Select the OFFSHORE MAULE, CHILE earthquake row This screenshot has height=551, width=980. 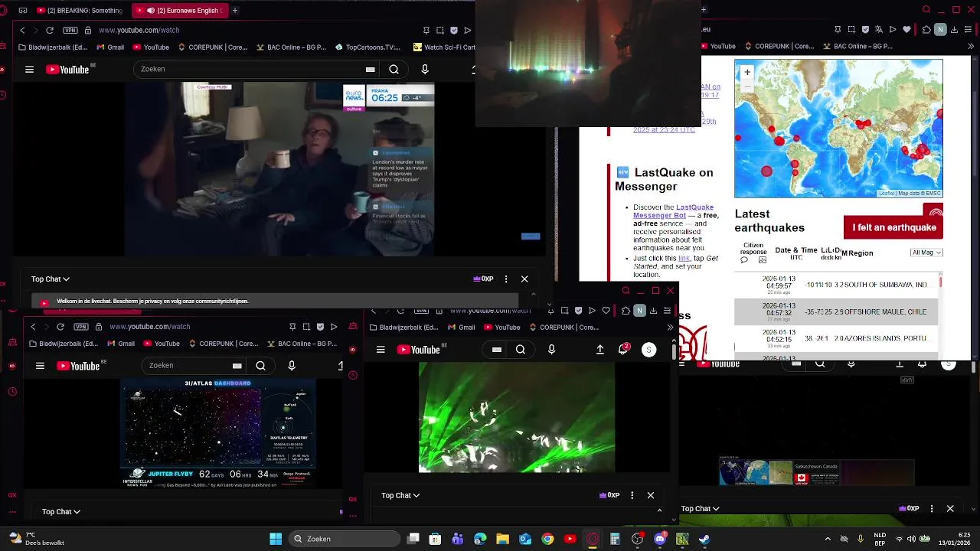pyautogui.click(x=837, y=311)
